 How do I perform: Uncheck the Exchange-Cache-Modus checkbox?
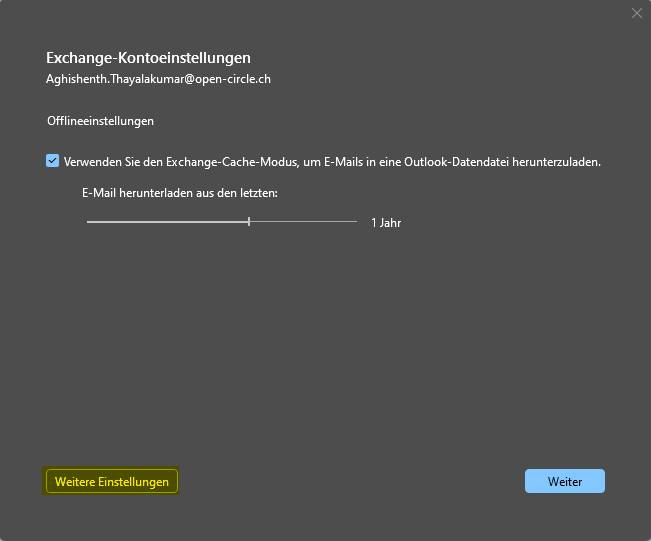(52, 161)
